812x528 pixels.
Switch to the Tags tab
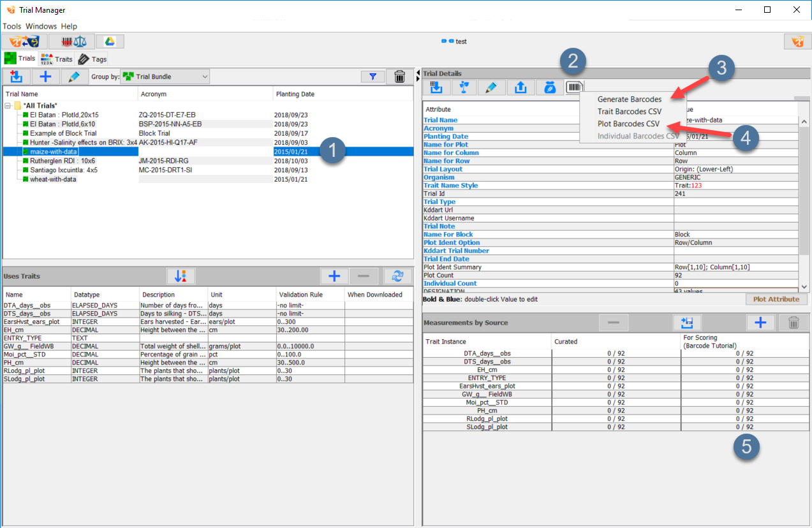coord(92,59)
